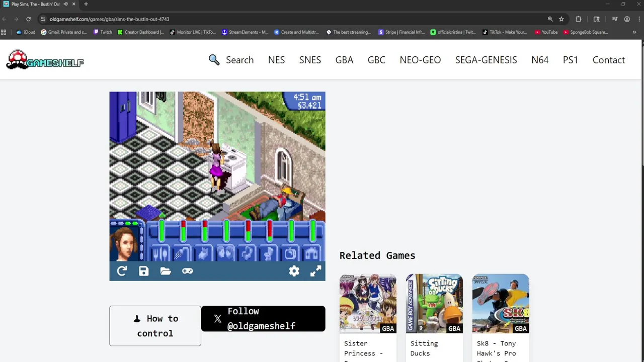Click the browser address bar URL
This screenshot has width=644, height=362.
click(109, 19)
